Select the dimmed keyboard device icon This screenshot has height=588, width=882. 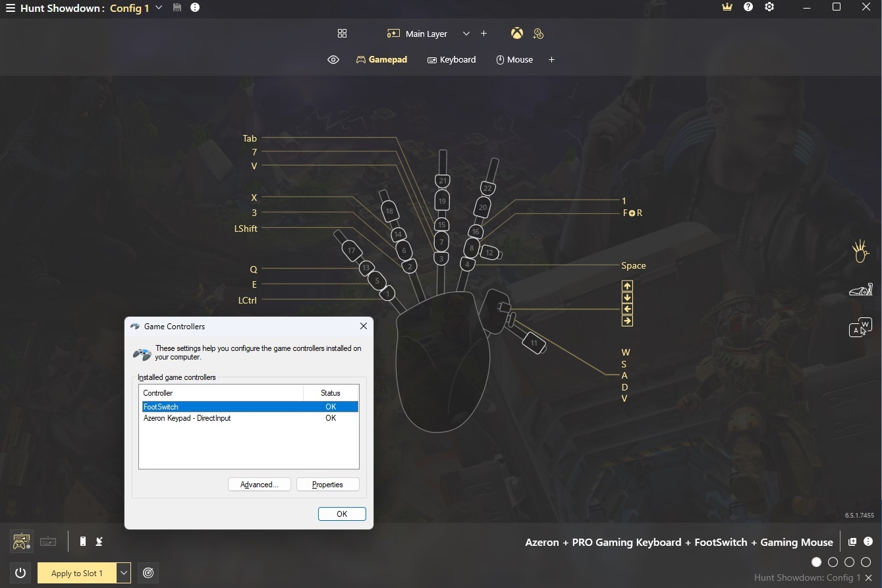pyautogui.click(x=48, y=542)
